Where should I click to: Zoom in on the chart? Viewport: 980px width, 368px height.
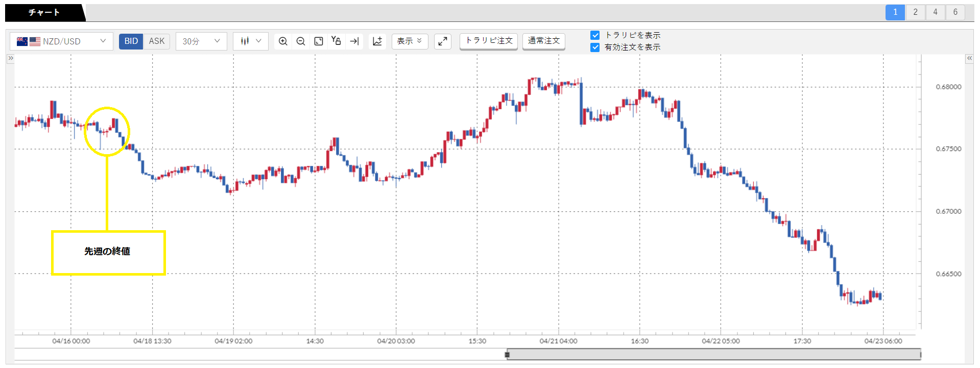coord(283,41)
